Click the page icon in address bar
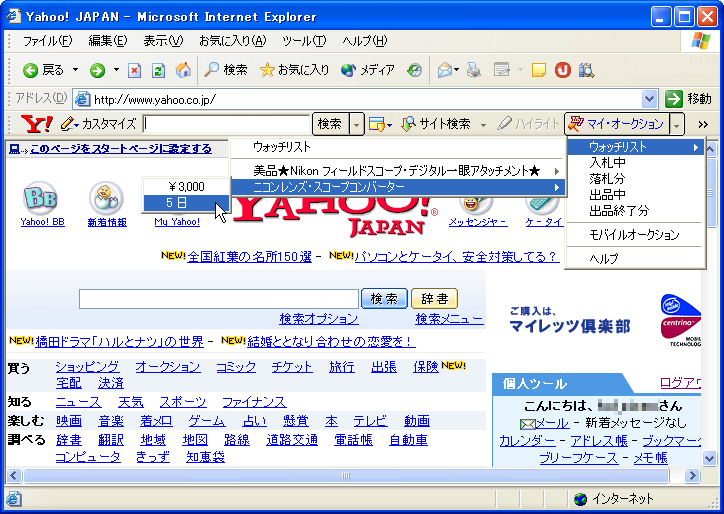 pyautogui.click(x=83, y=99)
